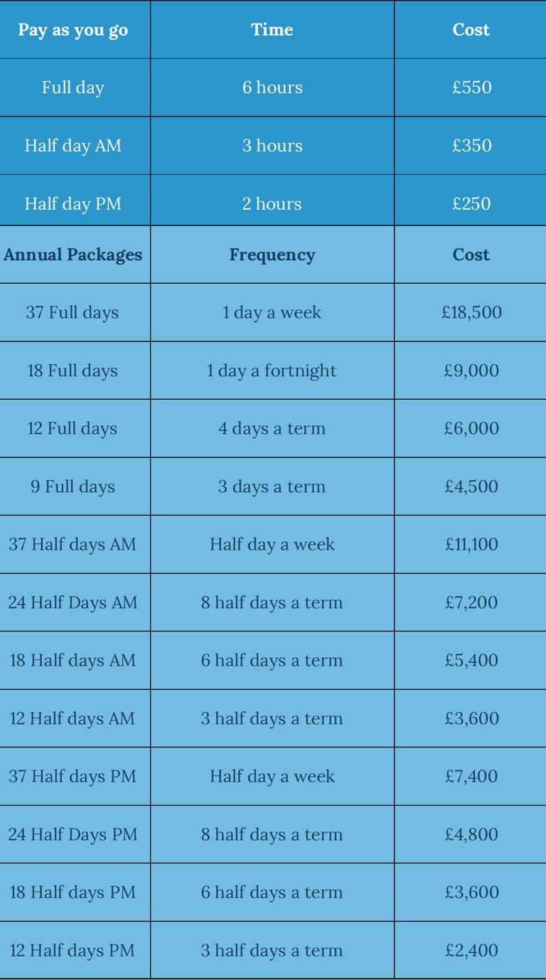Select the Annual Packages header cell

click(x=75, y=255)
